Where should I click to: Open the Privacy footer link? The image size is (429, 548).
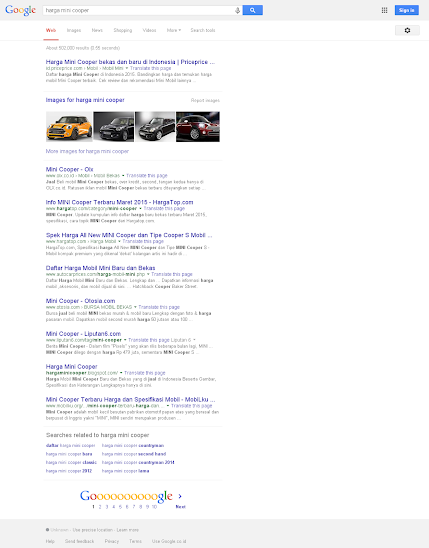click(x=112, y=541)
